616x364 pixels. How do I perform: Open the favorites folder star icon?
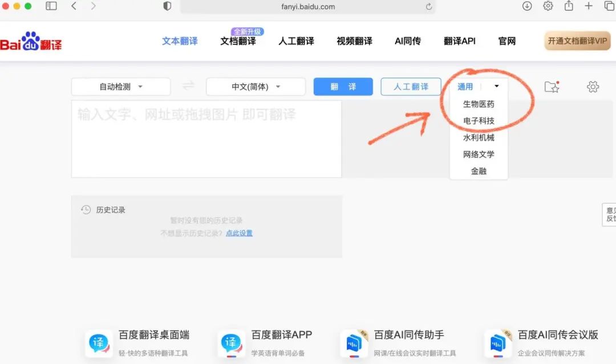[x=552, y=87]
